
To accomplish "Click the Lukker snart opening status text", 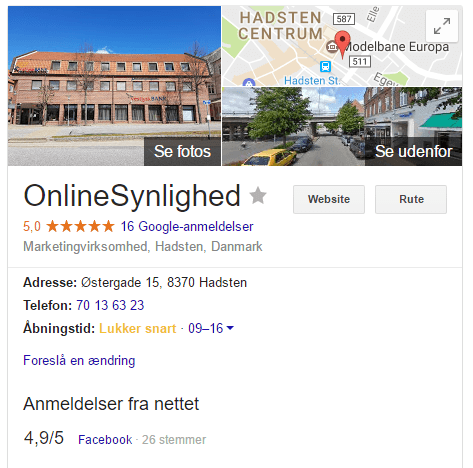I will point(138,329).
